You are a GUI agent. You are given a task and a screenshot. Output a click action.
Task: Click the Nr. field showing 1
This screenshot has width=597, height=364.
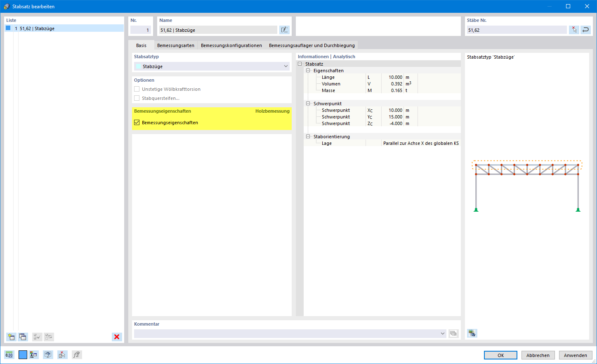[141, 30]
